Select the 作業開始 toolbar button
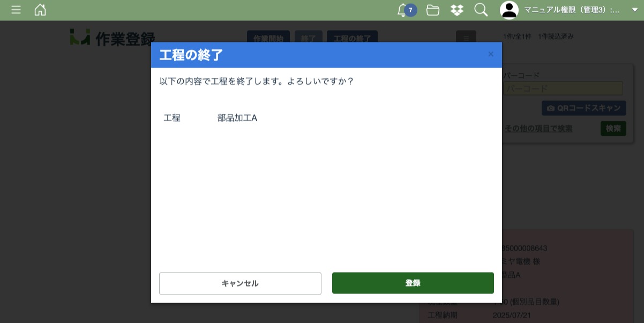 (268, 38)
